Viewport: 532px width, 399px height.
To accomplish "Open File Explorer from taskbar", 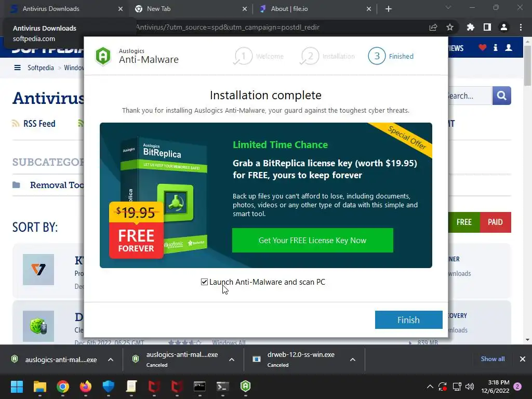I will (39, 387).
